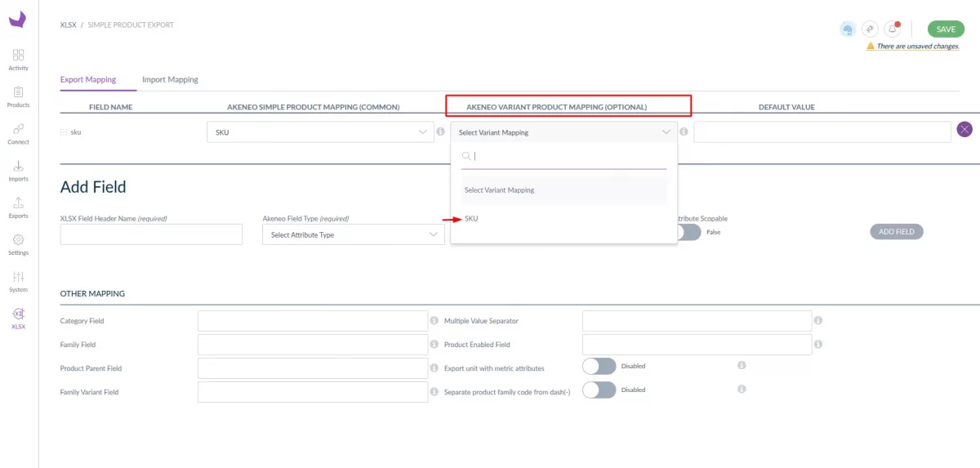Toggle Export unit with metric attributes
The height and width of the screenshot is (468, 980).
point(599,367)
